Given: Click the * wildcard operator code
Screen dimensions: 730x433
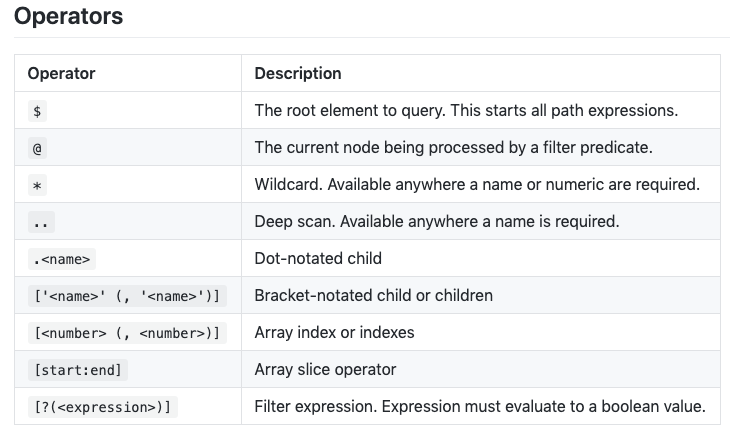Looking at the screenshot, I should (38, 185).
